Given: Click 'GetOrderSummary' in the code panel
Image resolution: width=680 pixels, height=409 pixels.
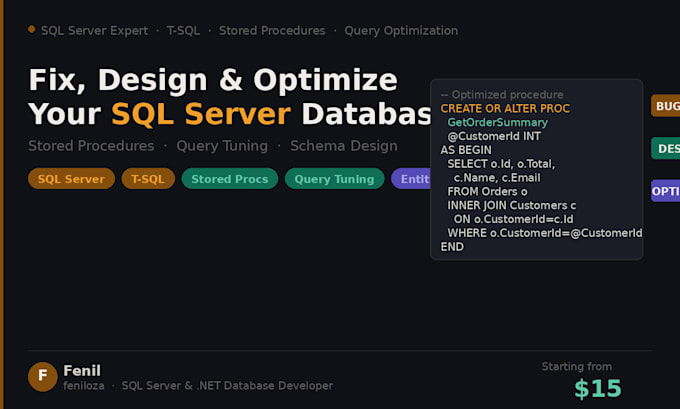Looking at the screenshot, I should point(497,122).
